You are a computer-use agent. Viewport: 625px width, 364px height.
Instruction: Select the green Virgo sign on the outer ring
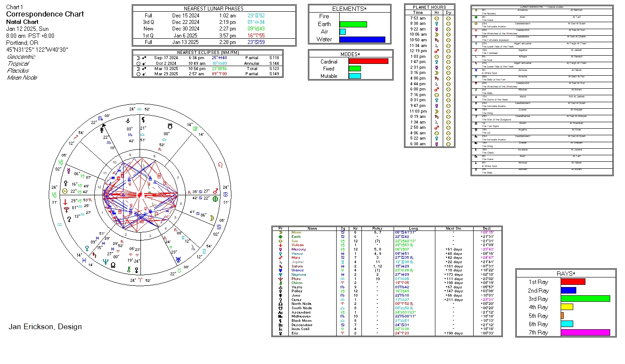click(195, 129)
